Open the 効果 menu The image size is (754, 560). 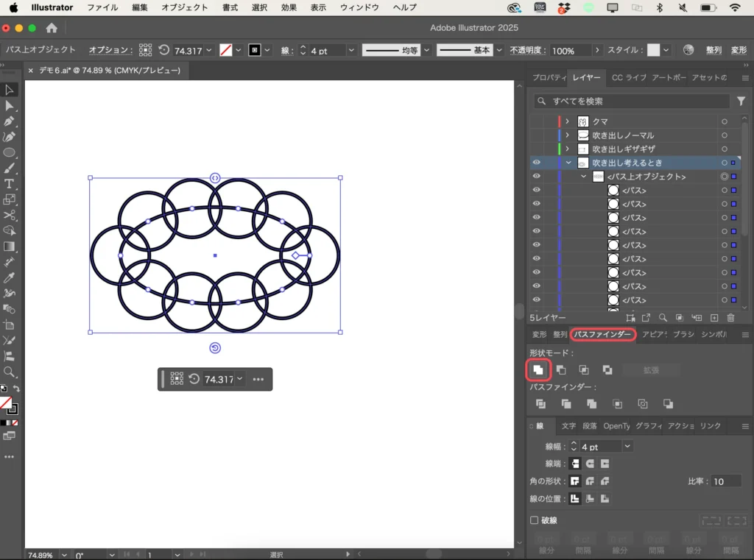tap(289, 7)
